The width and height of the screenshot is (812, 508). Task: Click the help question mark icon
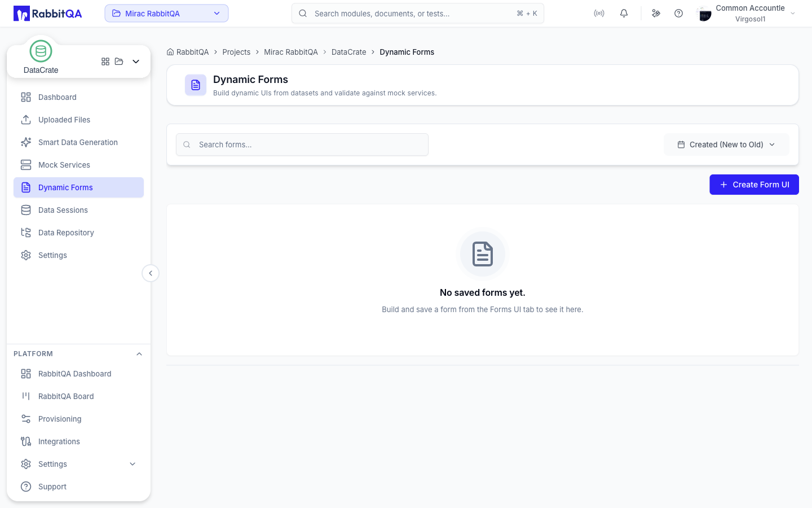tap(678, 14)
